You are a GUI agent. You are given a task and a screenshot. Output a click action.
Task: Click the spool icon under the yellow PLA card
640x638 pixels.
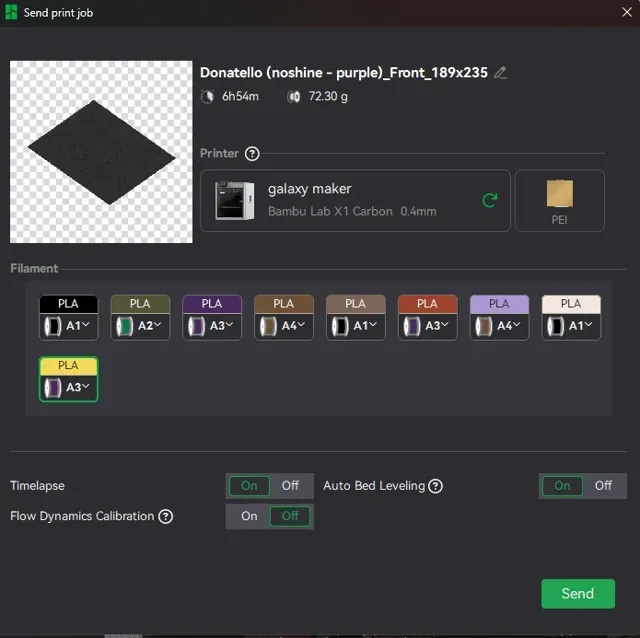coord(53,388)
